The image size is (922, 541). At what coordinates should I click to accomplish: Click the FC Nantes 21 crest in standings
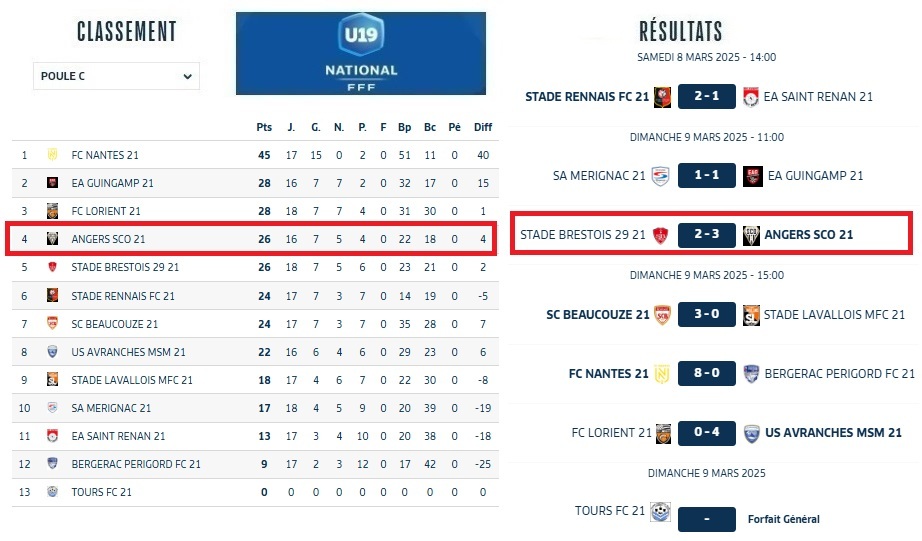(x=53, y=155)
